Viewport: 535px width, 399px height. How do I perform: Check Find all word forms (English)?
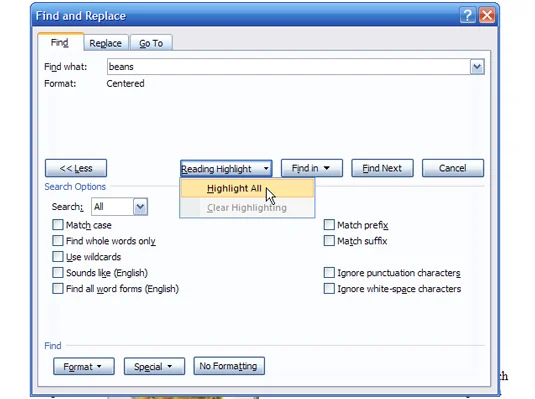tap(58, 289)
